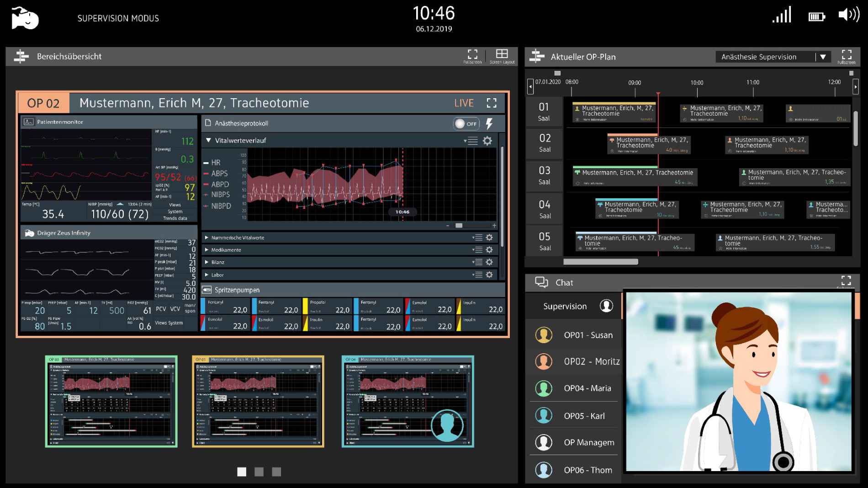Viewport: 868px width, 488px height.
Task: Open Bereichsübersicht fullscreen mode
Action: coord(472,56)
